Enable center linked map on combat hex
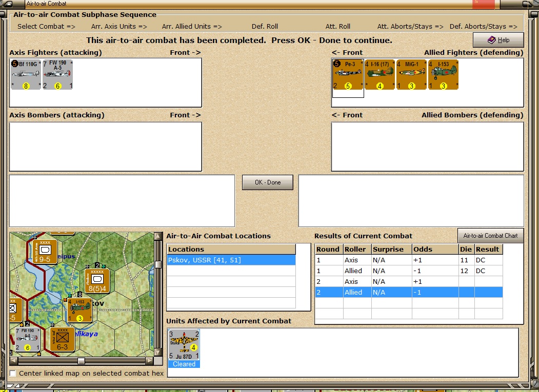Screen dimensions: 539x392 point(13,373)
